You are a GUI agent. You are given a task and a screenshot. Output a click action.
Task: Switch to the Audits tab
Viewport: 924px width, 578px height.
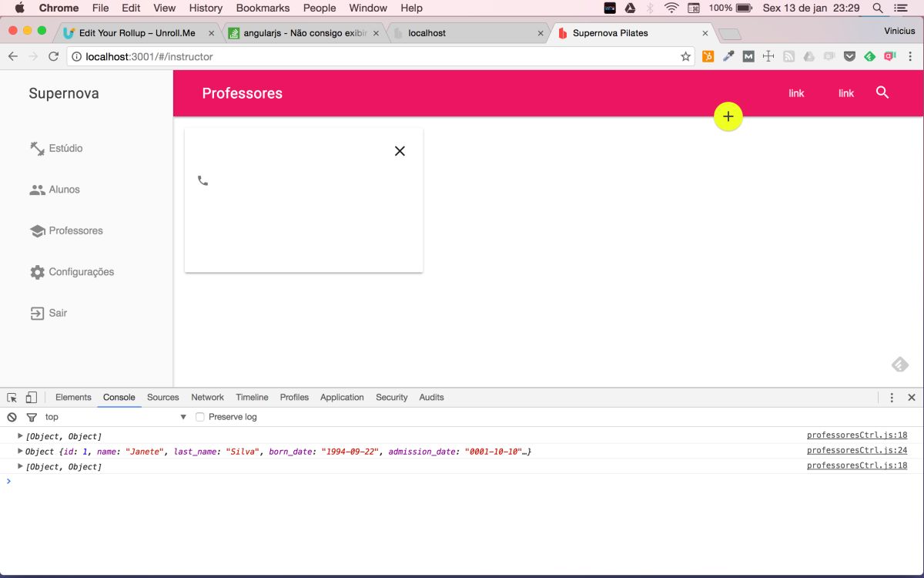point(432,398)
